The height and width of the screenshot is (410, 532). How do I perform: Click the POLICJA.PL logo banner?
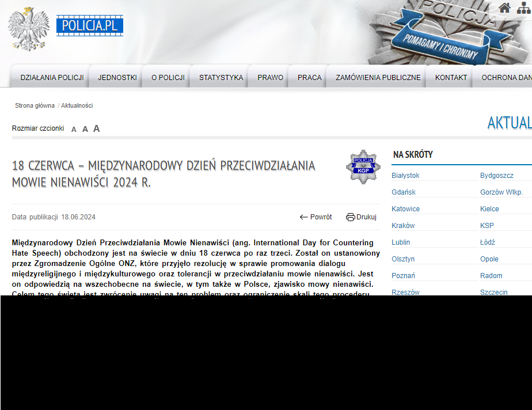pos(90,26)
